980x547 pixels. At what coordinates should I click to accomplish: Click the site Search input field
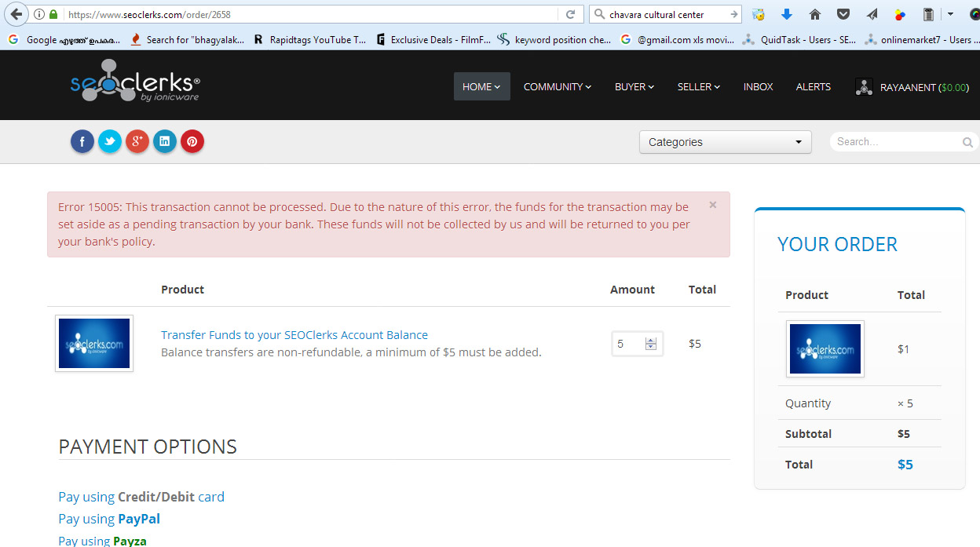[x=895, y=142]
